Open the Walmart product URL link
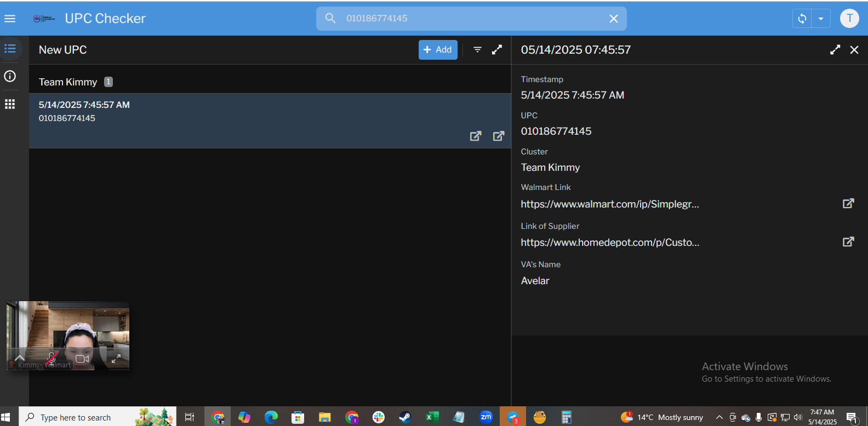 (609, 204)
